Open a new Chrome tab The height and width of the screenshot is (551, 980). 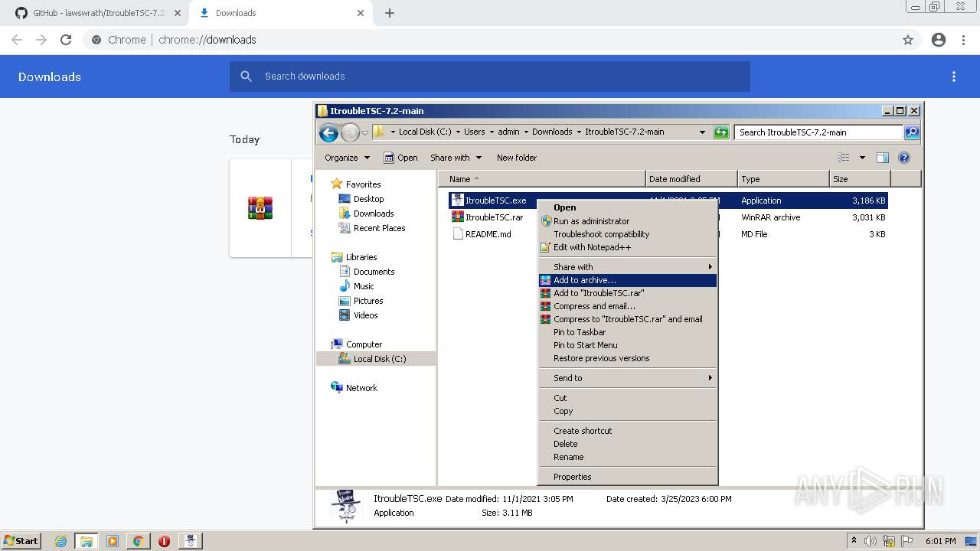390,13
